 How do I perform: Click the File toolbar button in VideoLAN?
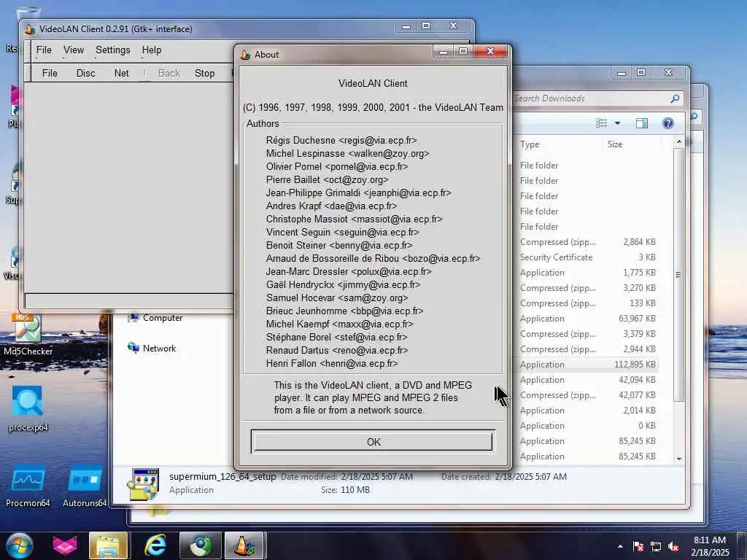[x=50, y=74]
